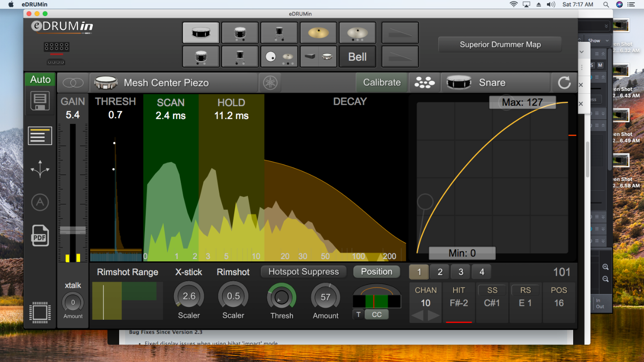Screen dimensions: 644x362
Task: Switch to preset tab 2
Action: 440,272
